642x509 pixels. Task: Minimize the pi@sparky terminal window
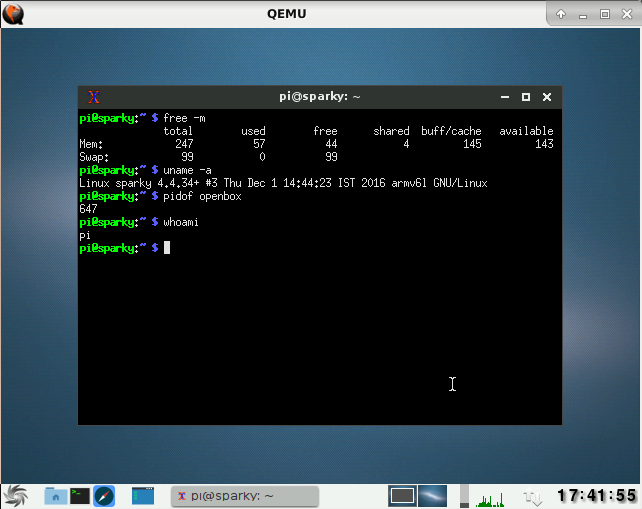click(x=505, y=97)
